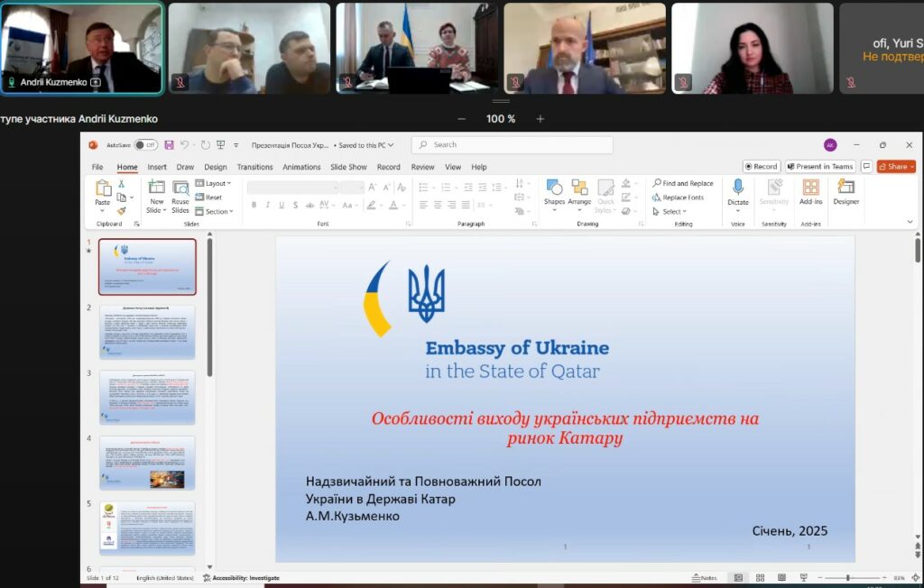Open the Shapes gallery
Screen dimensions: 924x588
(554, 188)
